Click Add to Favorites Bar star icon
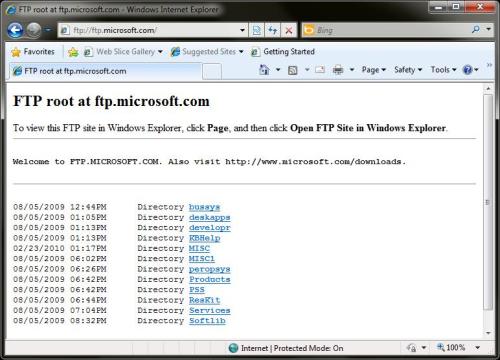Image resolution: width=500 pixels, height=360 pixels. point(73,52)
